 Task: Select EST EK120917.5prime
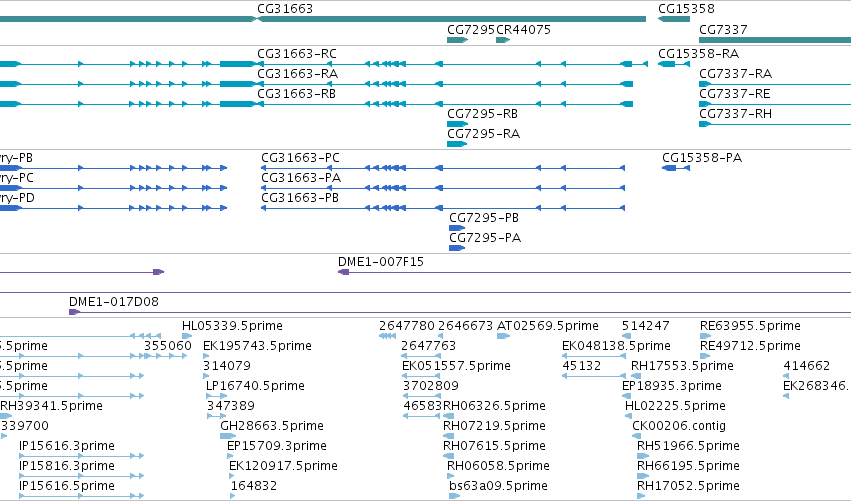283,467
